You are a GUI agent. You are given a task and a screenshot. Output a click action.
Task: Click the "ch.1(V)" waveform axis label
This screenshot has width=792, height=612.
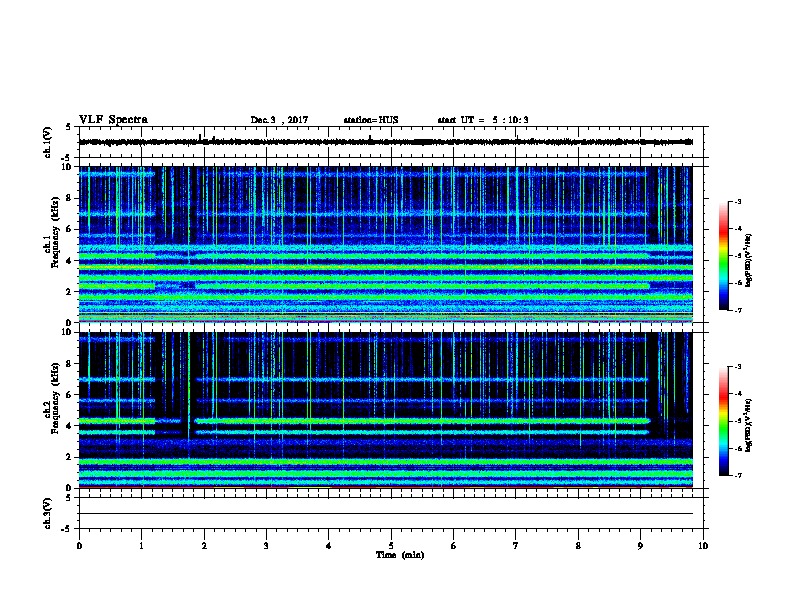[47, 142]
